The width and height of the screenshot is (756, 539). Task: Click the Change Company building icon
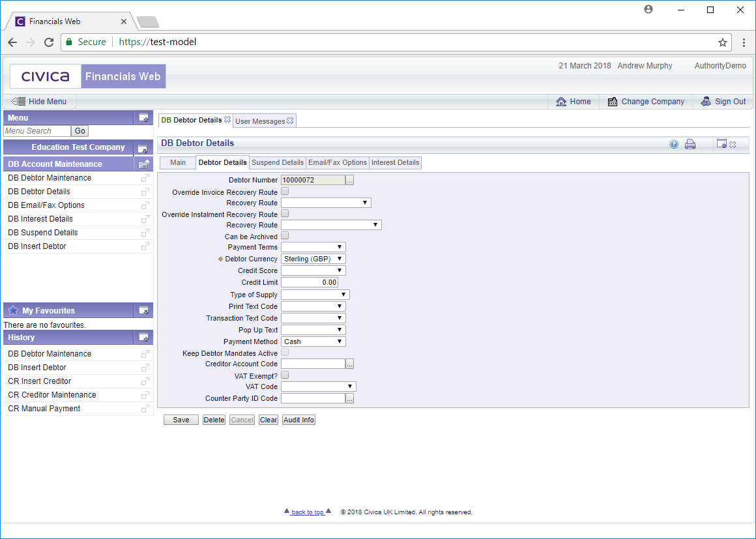point(613,102)
